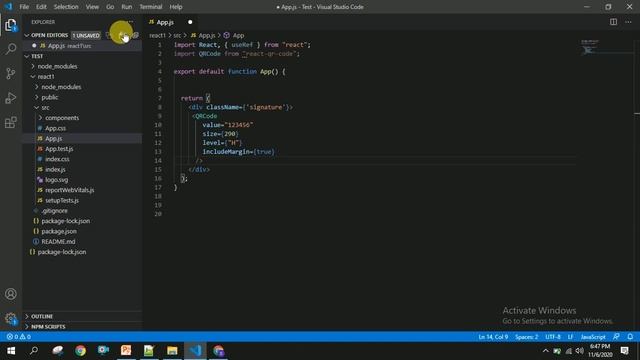
Task: Open logo.svg in the explorer
Action: (x=56, y=180)
